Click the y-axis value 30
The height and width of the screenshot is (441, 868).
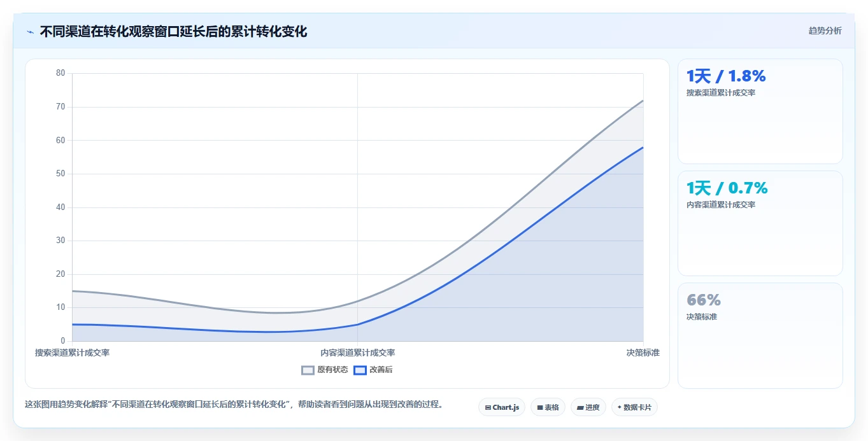click(x=60, y=241)
